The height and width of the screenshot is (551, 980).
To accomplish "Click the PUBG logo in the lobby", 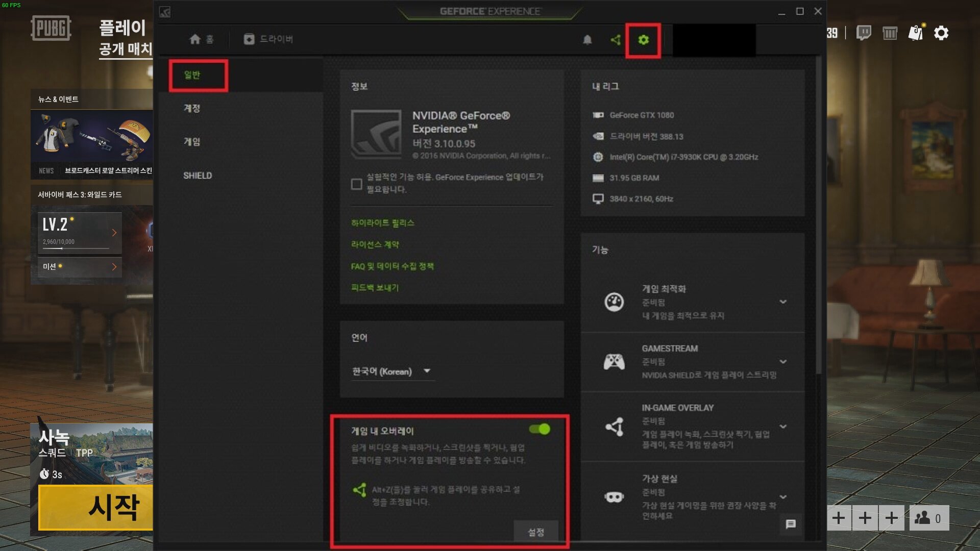I will pyautogui.click(x=51, y=28).
